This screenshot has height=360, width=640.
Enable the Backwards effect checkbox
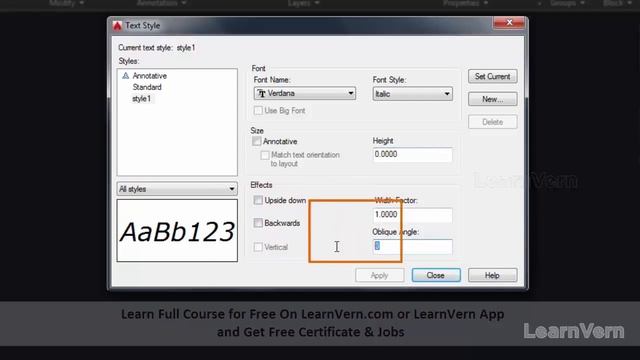click(x=258, y=223)
